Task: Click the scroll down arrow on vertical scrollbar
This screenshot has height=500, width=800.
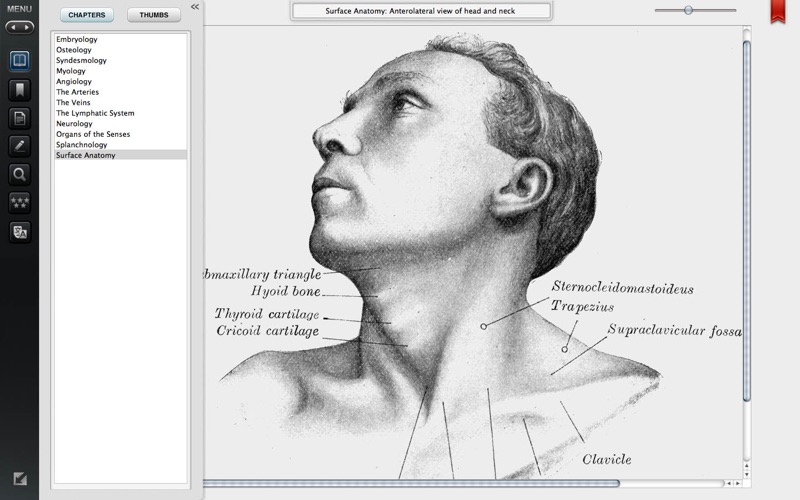Action: pyautogui.click(x=746, y=474)
